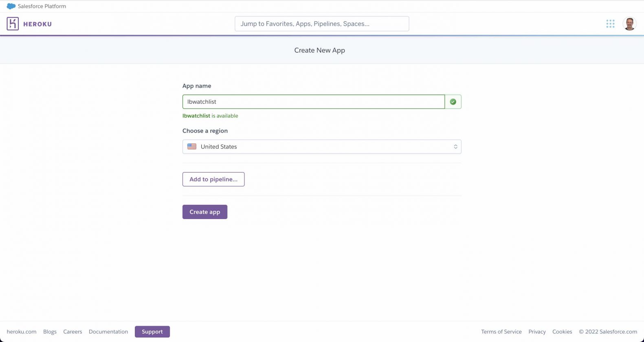644x342 pixels.
Task: Click the Add to pipeline button
Action: coord(213,179)
